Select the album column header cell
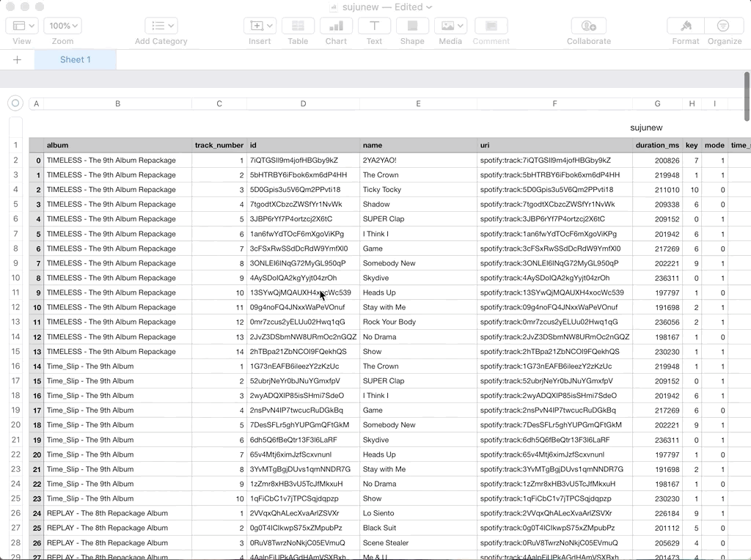 coord(117,145)
